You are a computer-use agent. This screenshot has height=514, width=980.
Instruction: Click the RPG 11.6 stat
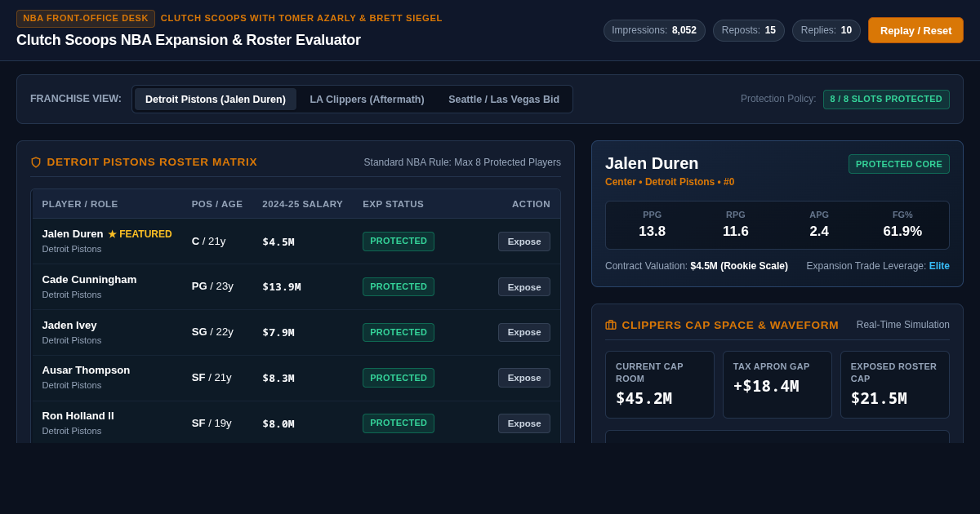pyautogui.click(x=735, y=224)
